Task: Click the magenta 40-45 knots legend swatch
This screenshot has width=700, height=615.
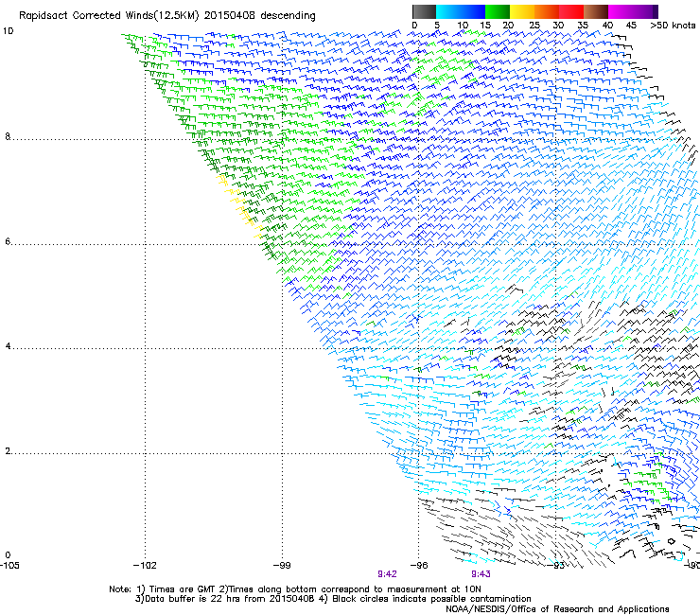Action: (621, 11)
